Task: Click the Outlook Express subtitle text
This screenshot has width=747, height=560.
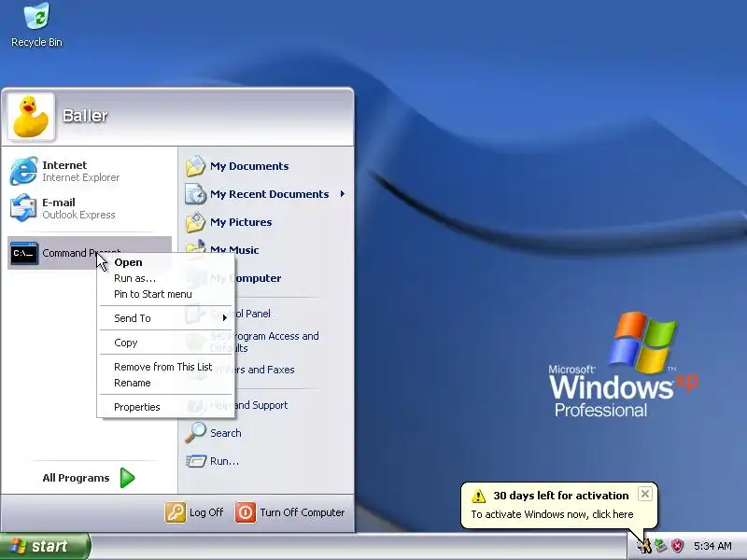Action: pos(78,215)
